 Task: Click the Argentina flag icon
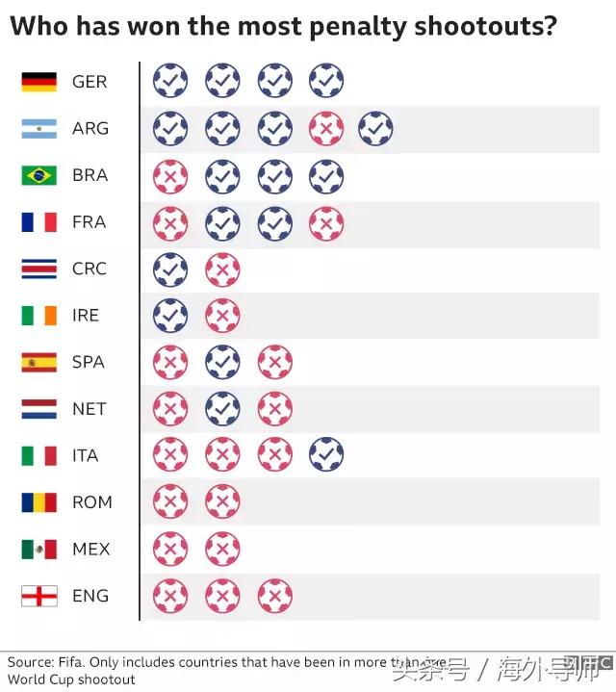point(39,128)
